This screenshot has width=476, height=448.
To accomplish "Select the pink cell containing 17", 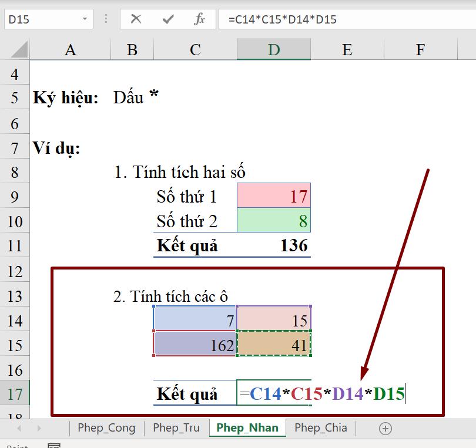I will click(x=273, y=197).
